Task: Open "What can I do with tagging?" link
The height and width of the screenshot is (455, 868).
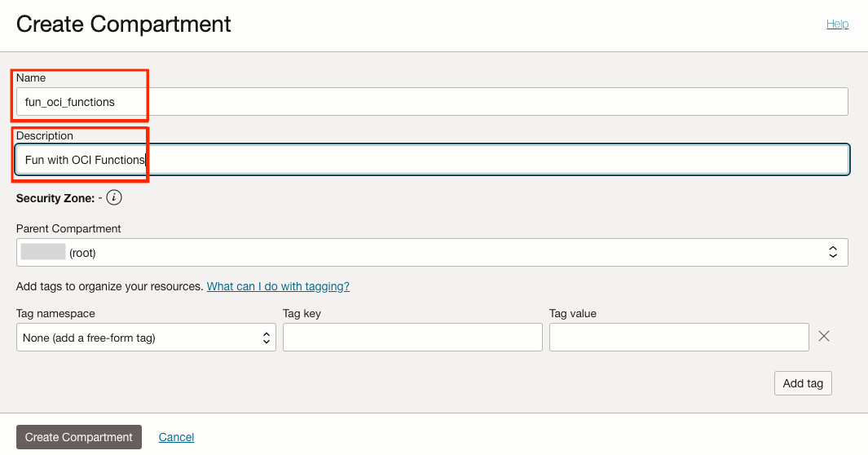Action: pos(278,286)
